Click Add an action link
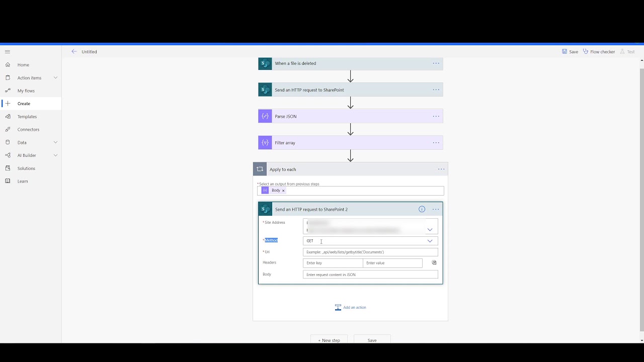Viewport: 644px width, 362px height. point(351,307)
